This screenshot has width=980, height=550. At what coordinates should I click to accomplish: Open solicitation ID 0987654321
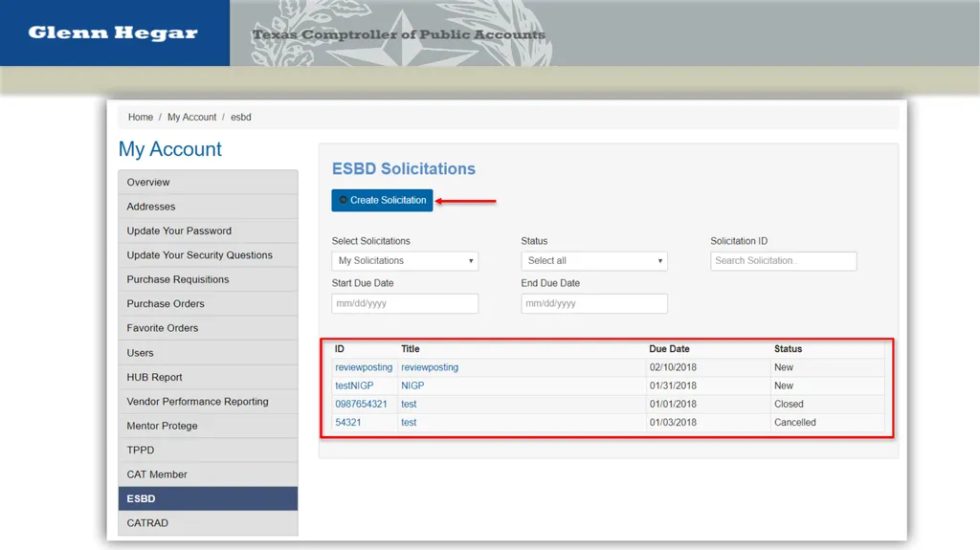361,404
